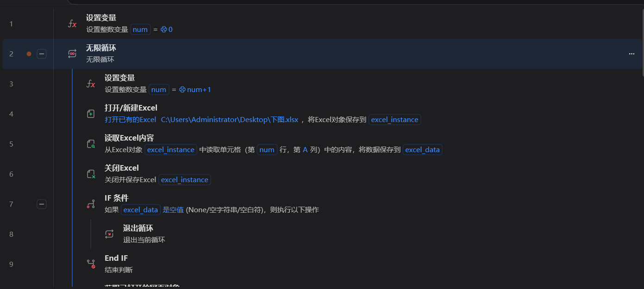Toggle the breakpoint dot on line 2
644x289 pixels.
pos(28,54)
